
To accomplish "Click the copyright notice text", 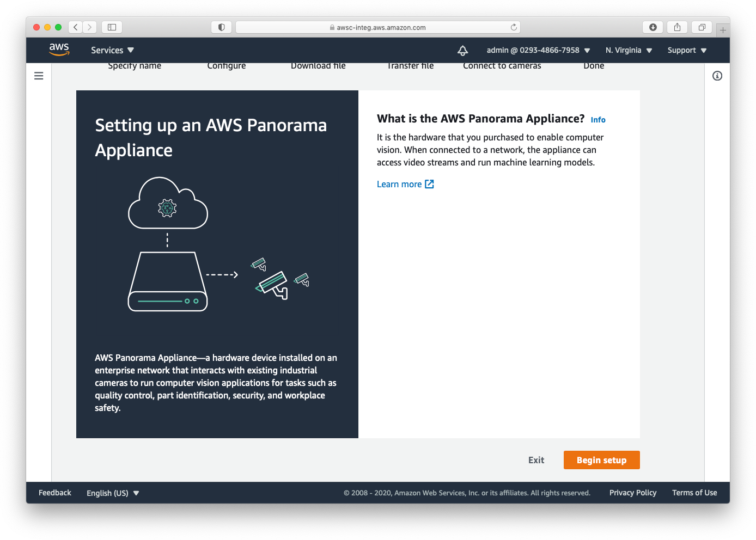I will tap(467, 493).
